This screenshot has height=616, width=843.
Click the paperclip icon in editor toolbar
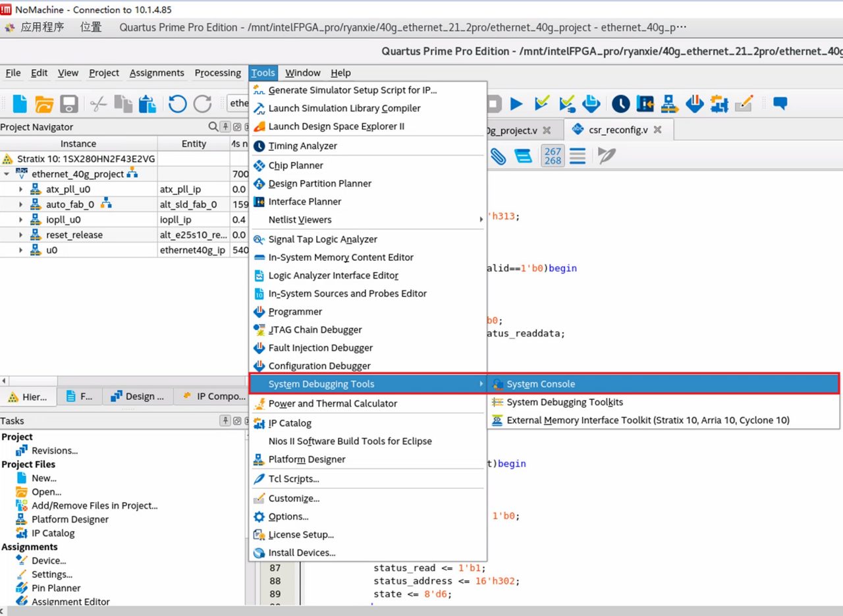point(497,156)
